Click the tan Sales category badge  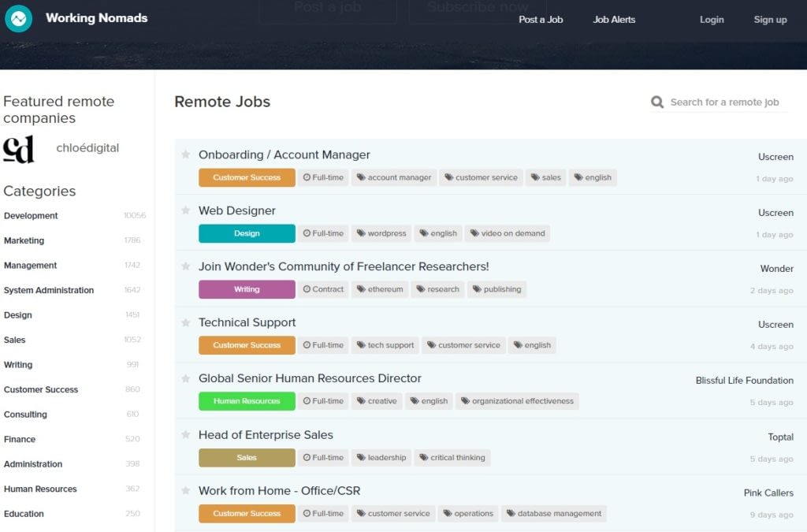(247, 457)
